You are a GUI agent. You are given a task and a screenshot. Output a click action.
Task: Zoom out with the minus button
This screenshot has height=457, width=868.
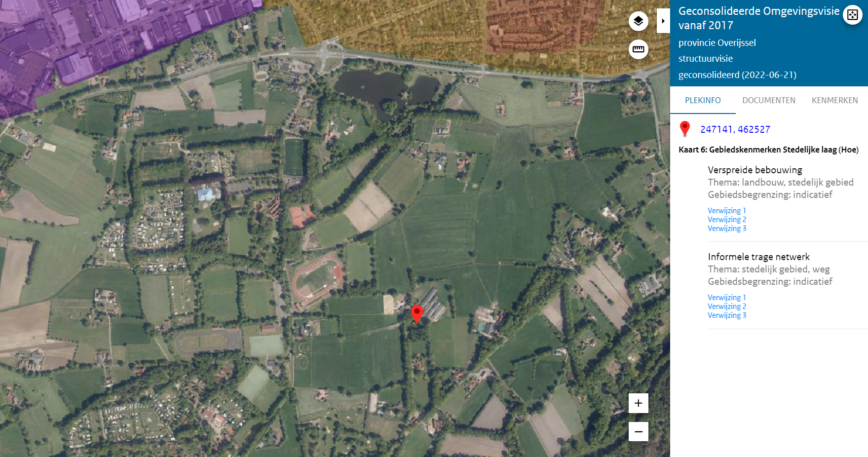pos(638,432)
